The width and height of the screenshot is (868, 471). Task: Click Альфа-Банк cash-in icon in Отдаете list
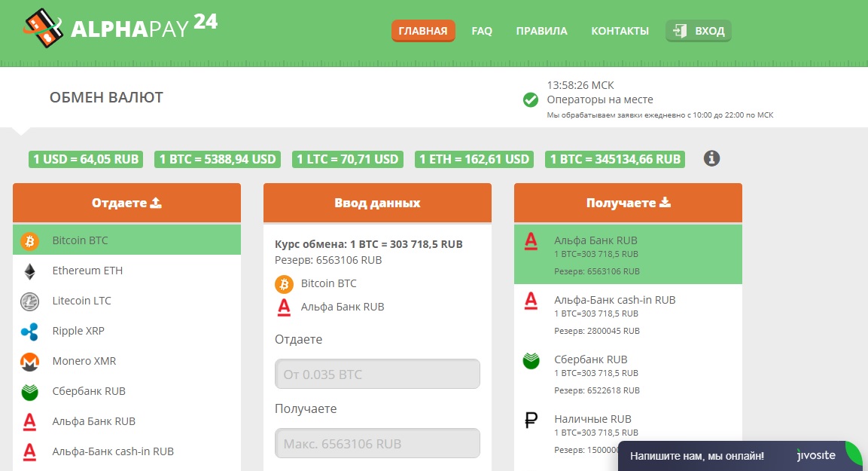click(29, 451)
